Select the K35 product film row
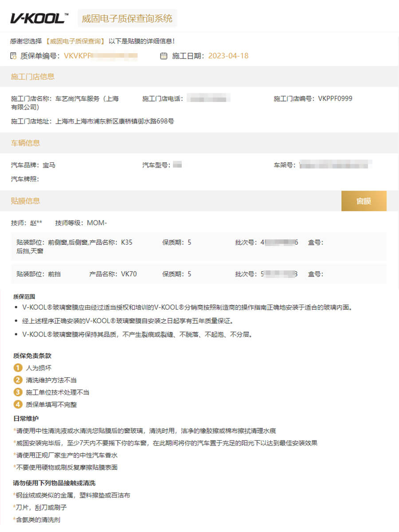Screen dimensions: 399x532 click(199, 246)
